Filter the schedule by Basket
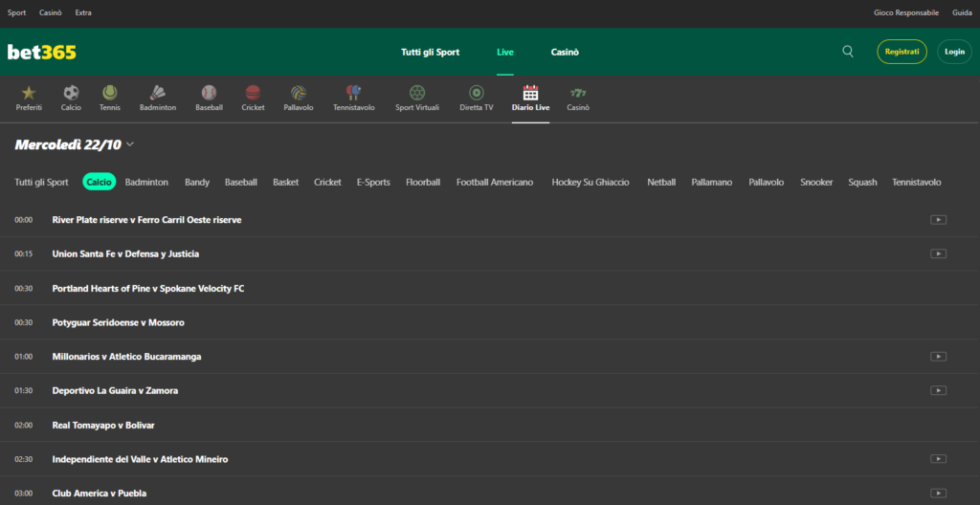 tap(285, 182)
